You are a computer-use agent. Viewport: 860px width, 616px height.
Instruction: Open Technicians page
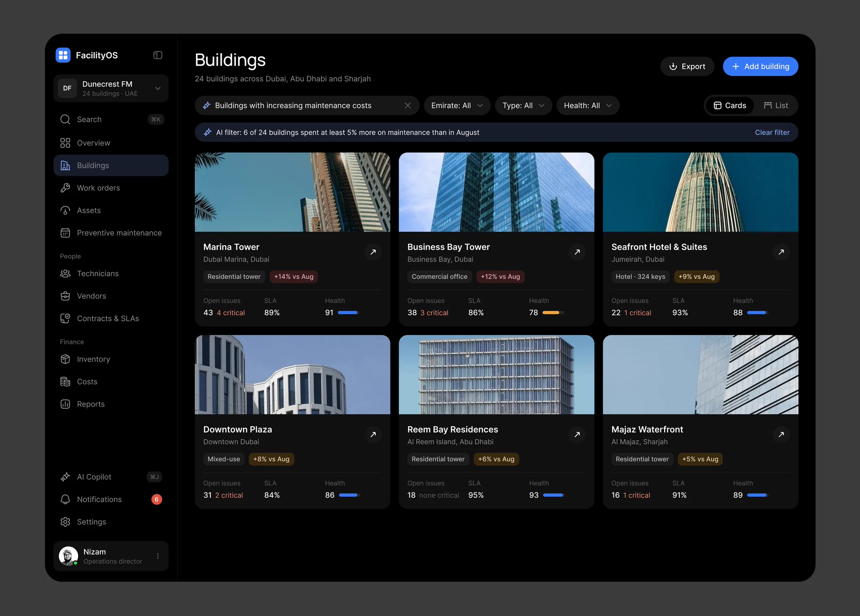point(111,273)
